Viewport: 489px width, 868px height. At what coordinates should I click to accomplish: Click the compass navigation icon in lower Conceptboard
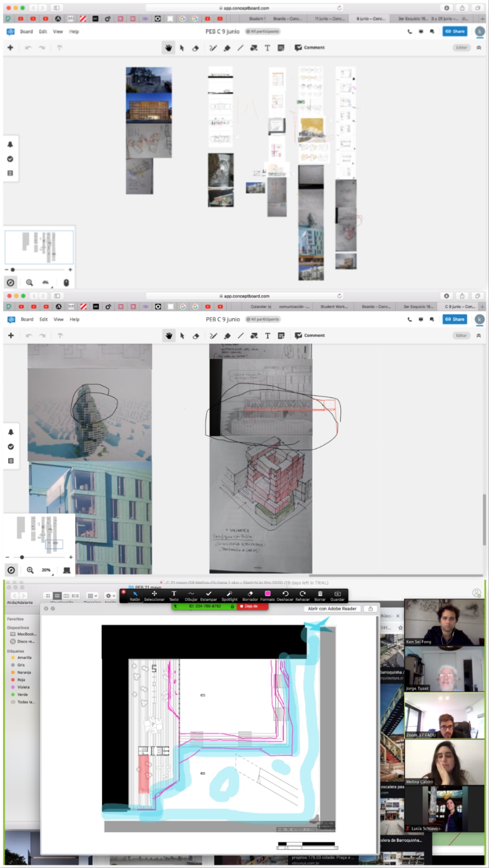(x=11, y=570)
